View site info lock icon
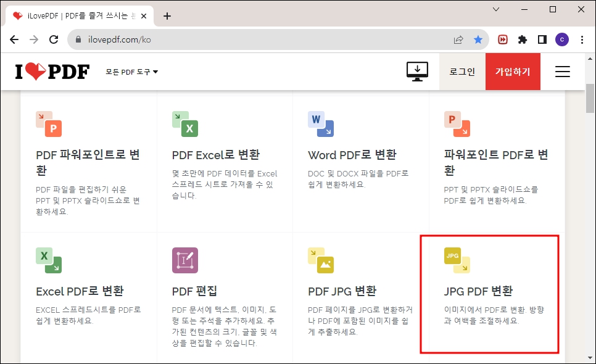Screen dimensions: 596x364 78,39
